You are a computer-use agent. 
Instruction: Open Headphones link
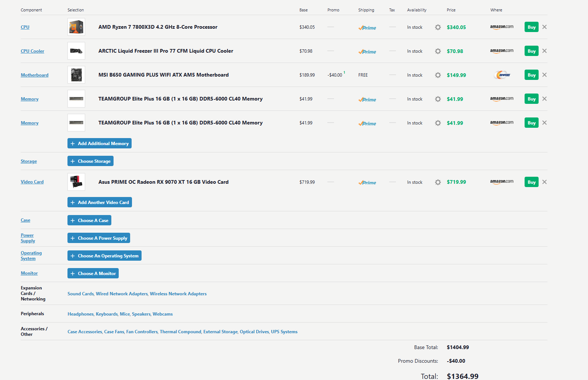click(80, 314)
